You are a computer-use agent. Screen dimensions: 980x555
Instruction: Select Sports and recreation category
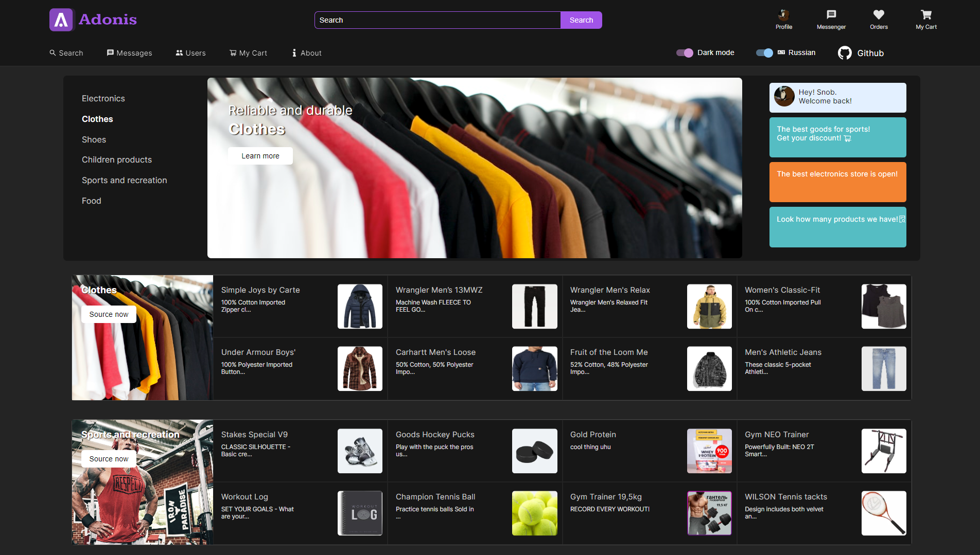(x=125, y=180)
